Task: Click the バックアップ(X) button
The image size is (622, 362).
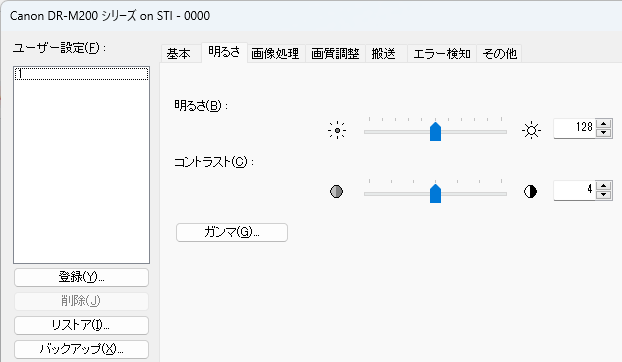Action: 81,349
